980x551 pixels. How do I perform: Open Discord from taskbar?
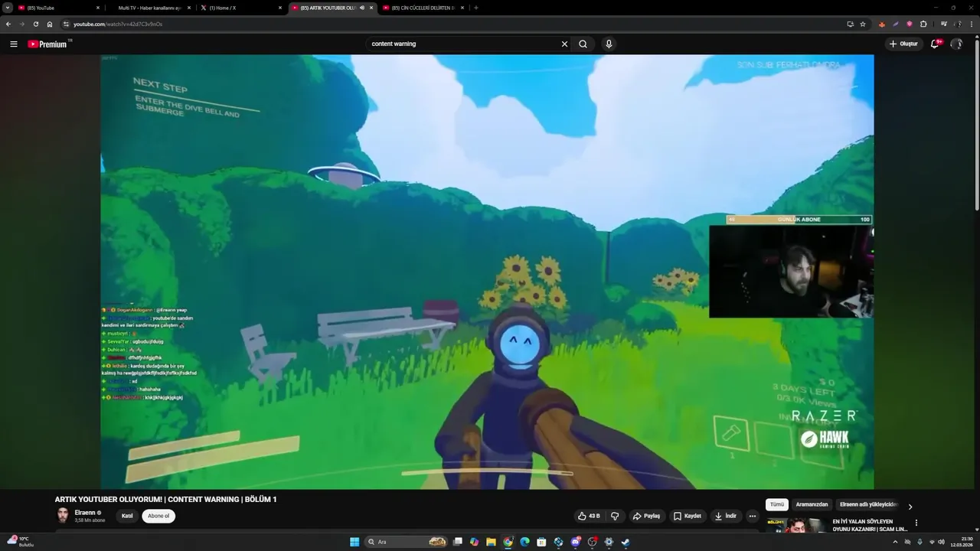coord(575,542)
